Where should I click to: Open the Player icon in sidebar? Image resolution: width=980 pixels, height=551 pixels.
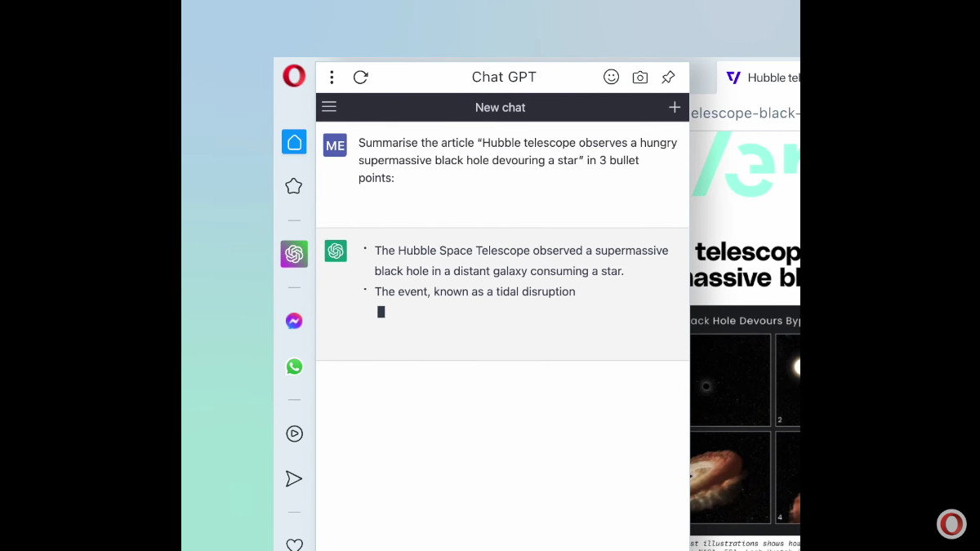click(294, 434)
